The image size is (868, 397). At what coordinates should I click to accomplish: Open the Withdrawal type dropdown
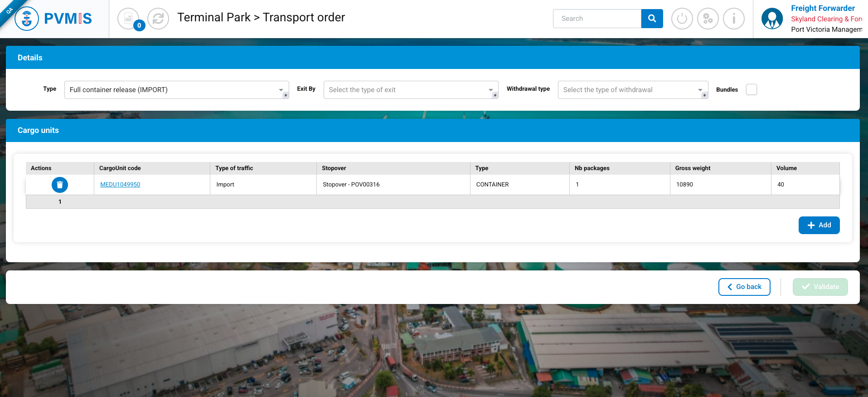tap(632, 90)
